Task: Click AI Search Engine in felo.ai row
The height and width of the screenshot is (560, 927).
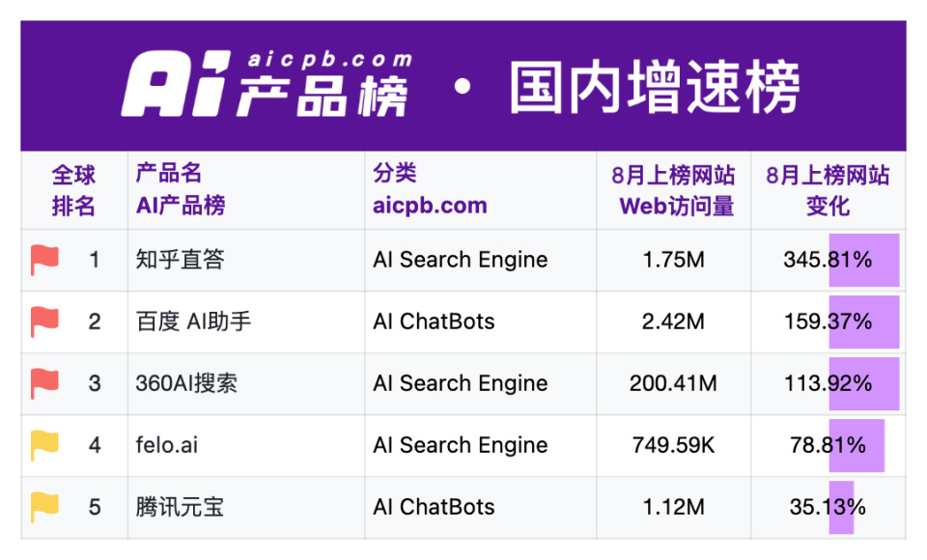Action: [460, 445]
